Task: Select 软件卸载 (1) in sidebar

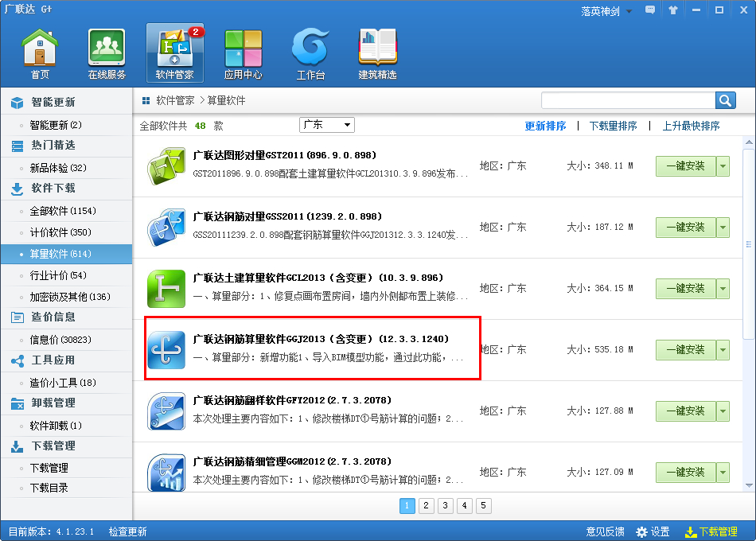Action: point(56,426)
